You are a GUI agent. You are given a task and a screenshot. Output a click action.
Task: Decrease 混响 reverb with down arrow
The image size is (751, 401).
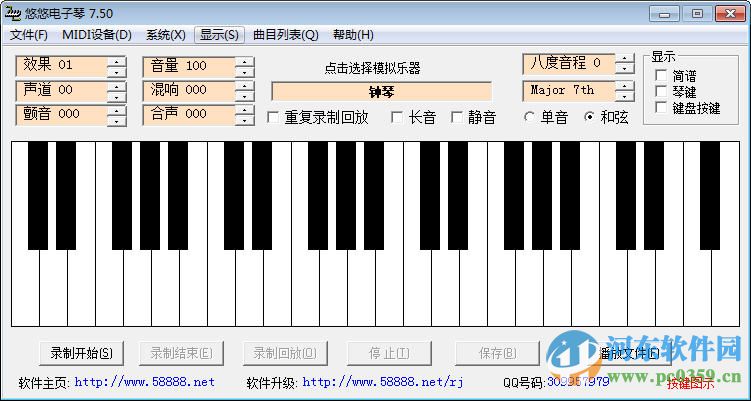pyautogui.click(x=245, y=97)
